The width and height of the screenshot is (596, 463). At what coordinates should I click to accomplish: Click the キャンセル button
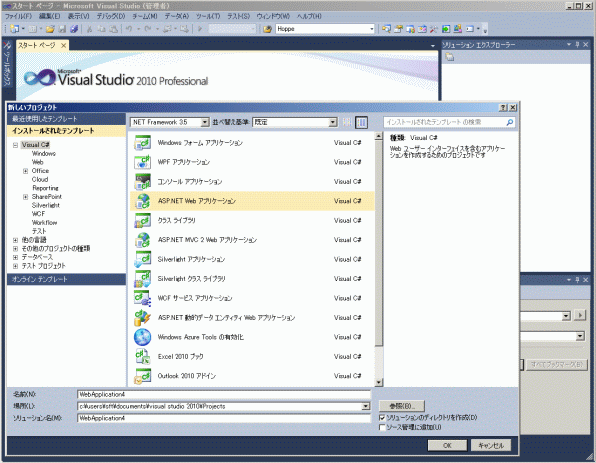(491, 445)
